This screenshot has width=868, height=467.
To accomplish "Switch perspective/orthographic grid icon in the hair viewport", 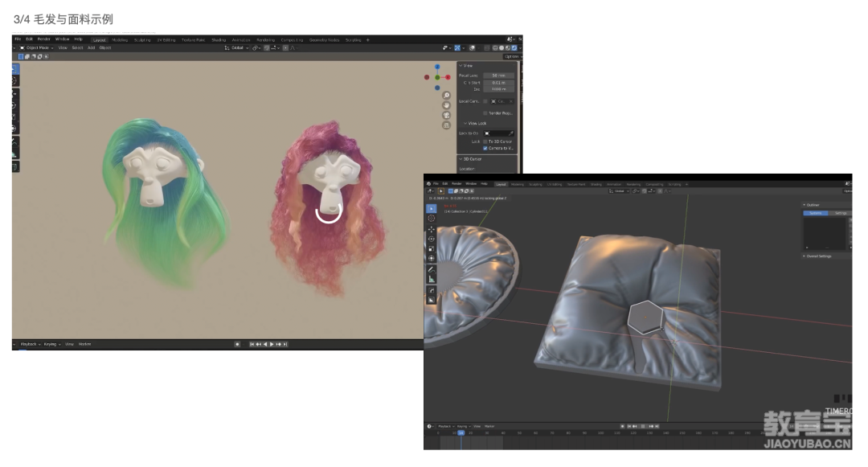I will [446, 125].
